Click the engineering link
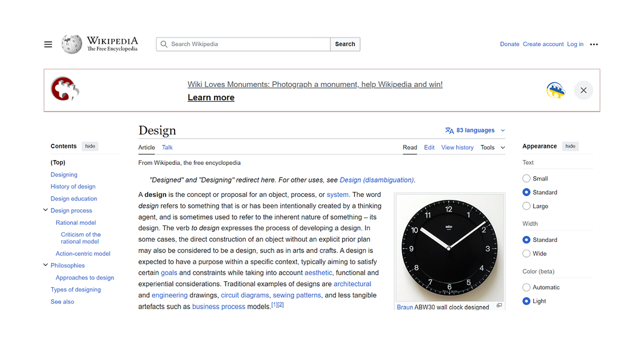 pos(170,295)
